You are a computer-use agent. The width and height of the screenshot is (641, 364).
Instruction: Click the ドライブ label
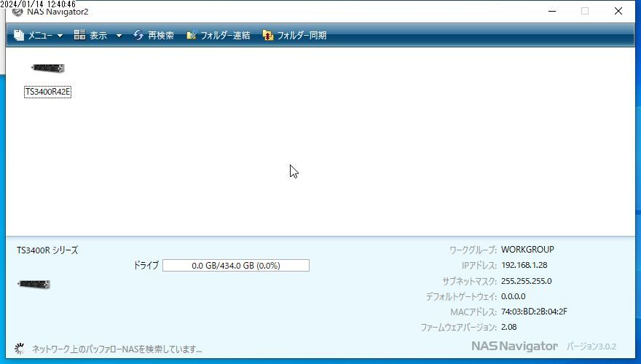pos(146,266)
